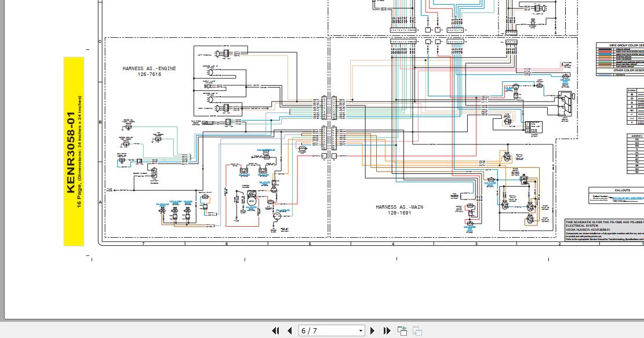The height and width of the screenshot is (338, 644).
Task: Click the OTHER COLOR DESCR legend header
Action: pos(629,70)
